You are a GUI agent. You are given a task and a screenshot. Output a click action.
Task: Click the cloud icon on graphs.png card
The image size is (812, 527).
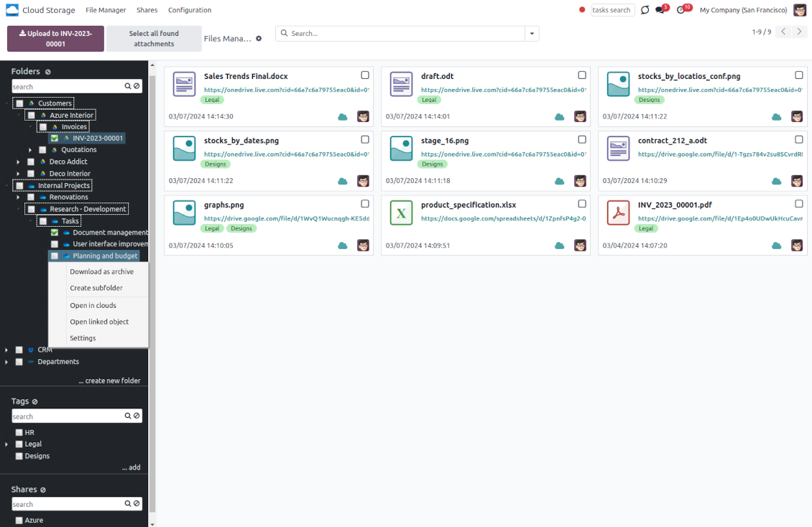pyautogui.click(x=343, y=246)
